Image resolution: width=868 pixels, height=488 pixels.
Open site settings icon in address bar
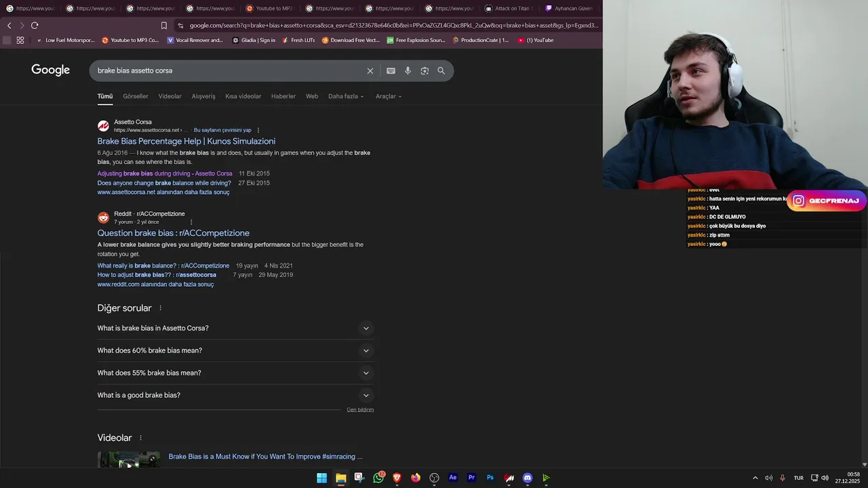[x=180, y=26]
